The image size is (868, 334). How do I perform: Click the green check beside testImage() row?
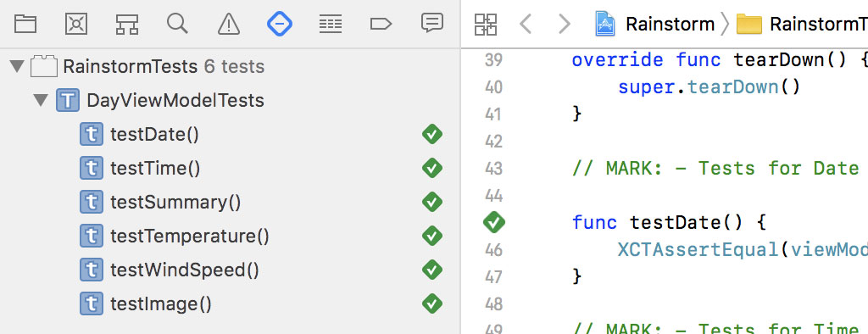[431, 303]
